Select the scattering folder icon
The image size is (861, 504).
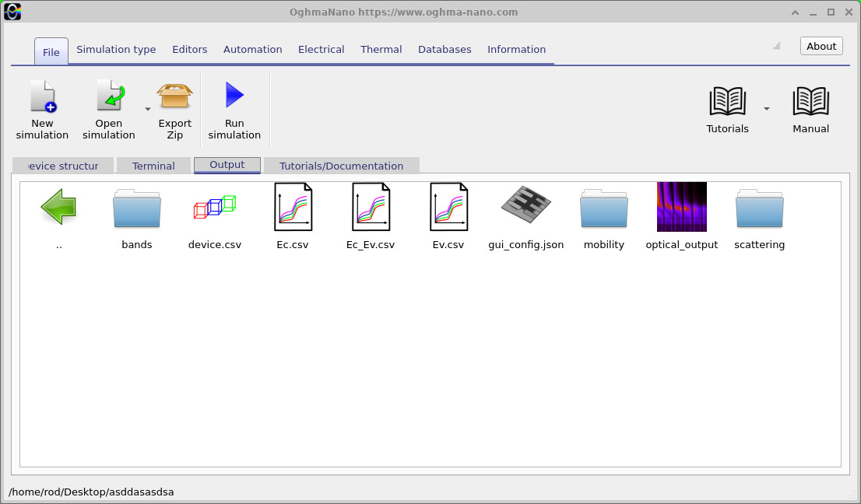[x=760, y=208]
